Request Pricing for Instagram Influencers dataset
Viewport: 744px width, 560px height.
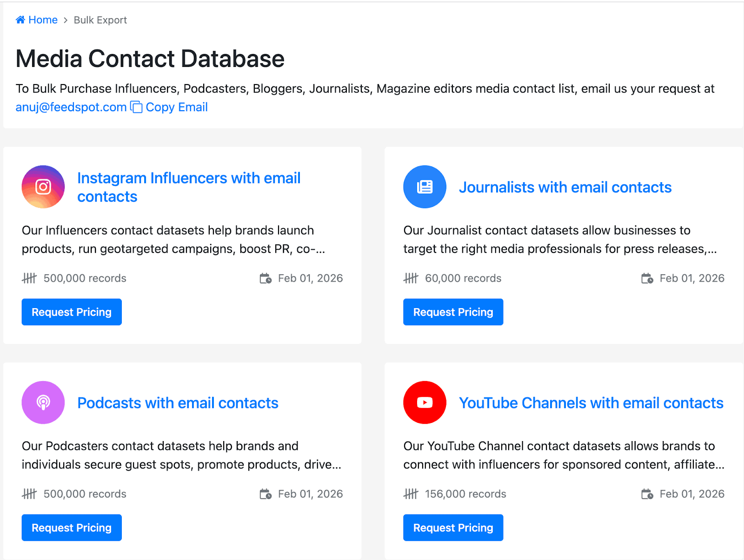[72, 312]
